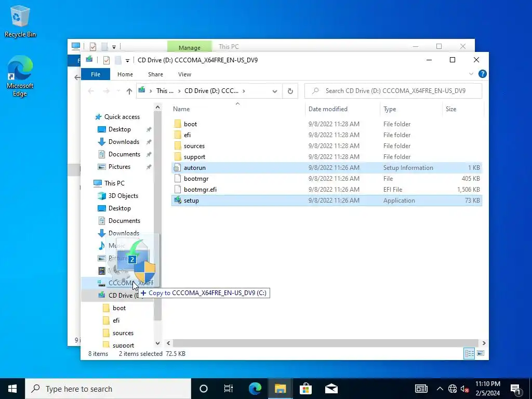Switch to the Home ribbon tab

point(125,74)
